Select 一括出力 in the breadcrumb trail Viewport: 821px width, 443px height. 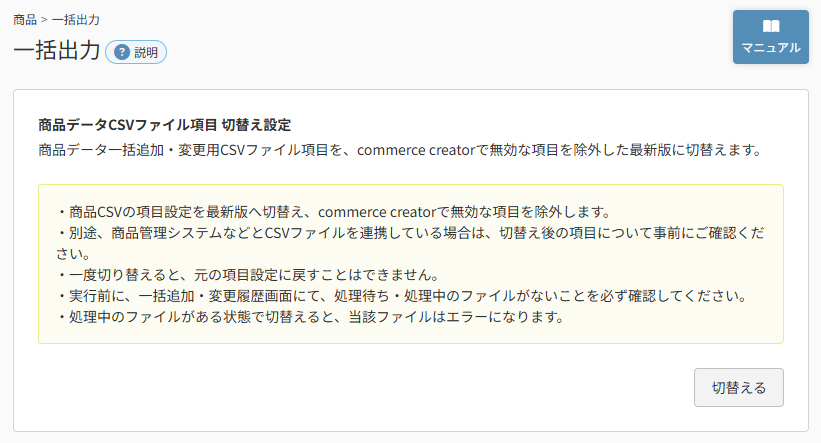tap(75, 20)
